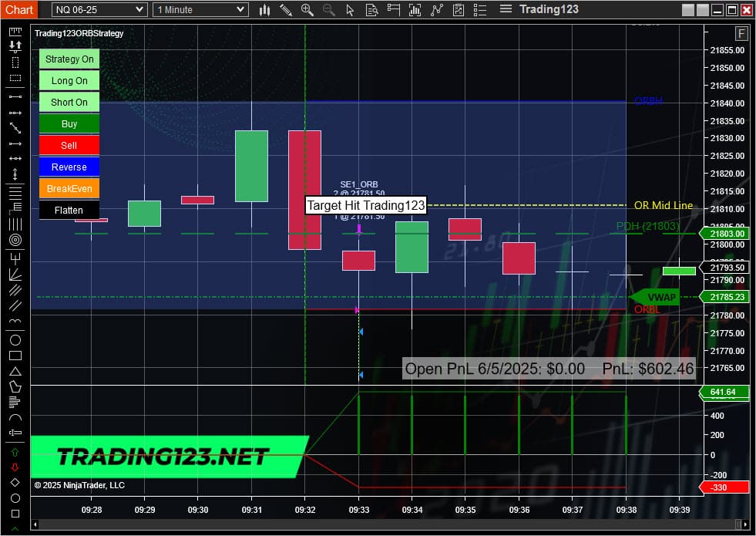Screen dimensions: 756x536
Task: Select the cursor pointer icon
Action: pos(351,10)
